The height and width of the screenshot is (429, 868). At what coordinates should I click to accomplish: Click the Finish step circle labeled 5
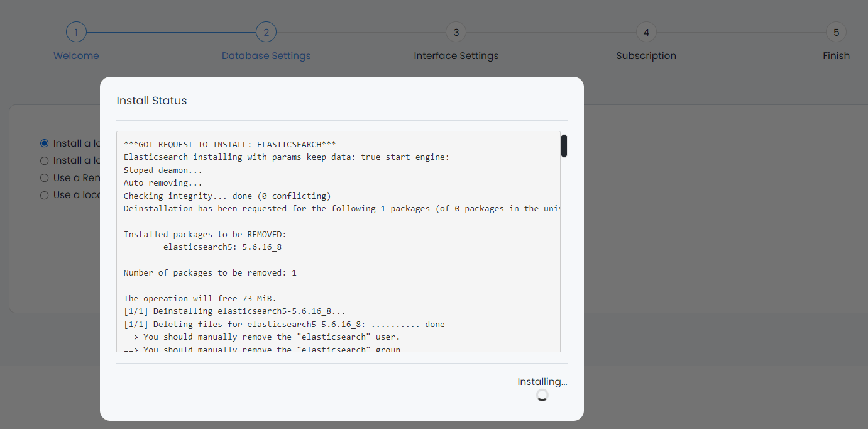point(836,31)
